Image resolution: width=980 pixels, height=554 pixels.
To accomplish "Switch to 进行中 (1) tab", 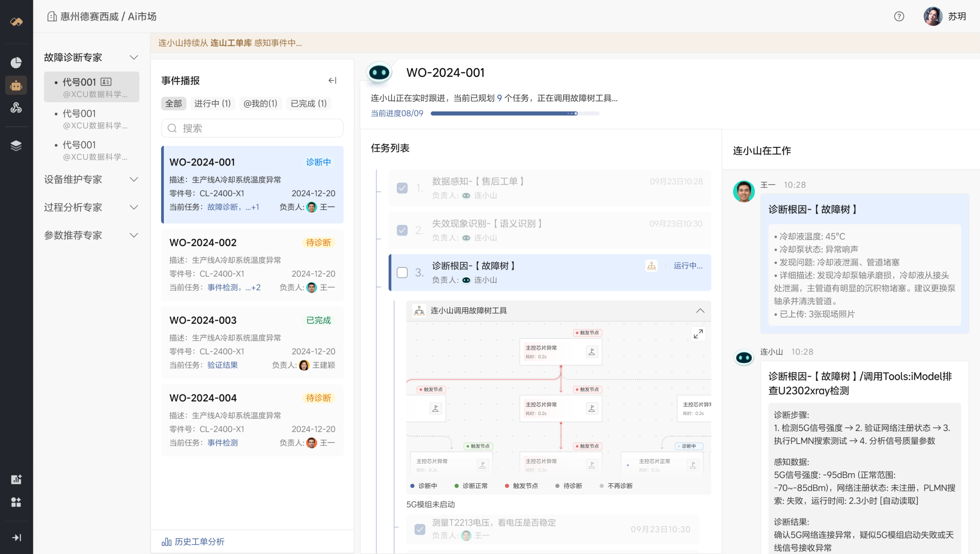I will coord(212,103).
